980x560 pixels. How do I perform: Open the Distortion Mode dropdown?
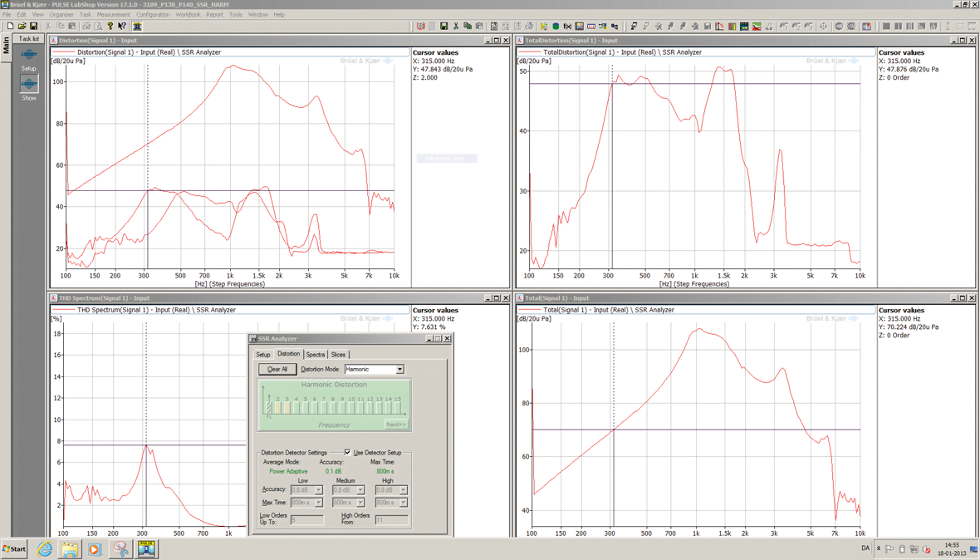pyautogui.click(x=399, y=370)
